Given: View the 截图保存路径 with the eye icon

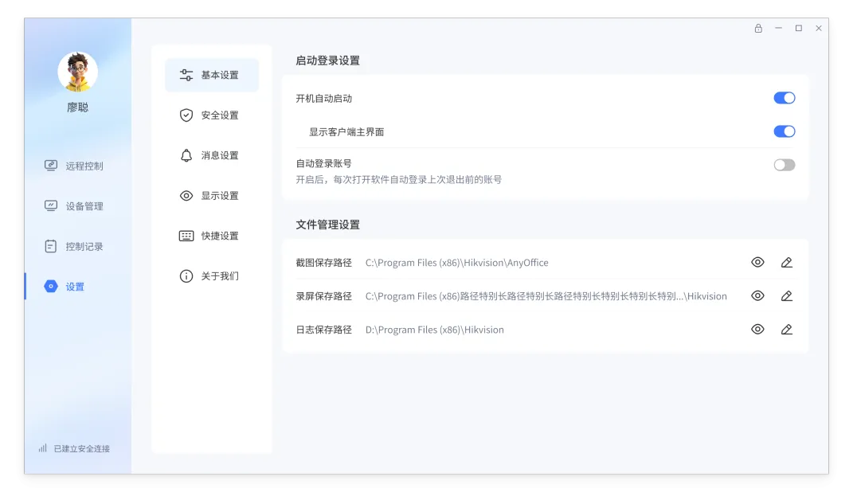Looking at the screenshot, I should pyautogui.click(x=757, y=261).
